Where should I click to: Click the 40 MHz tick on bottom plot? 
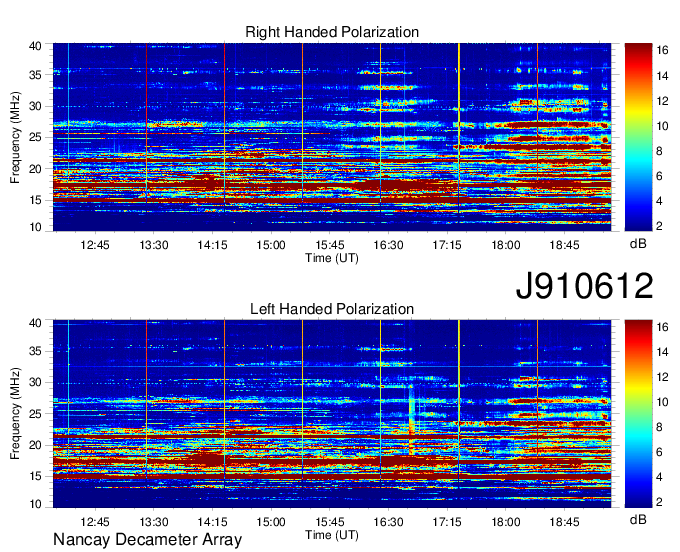click(35, 323)
